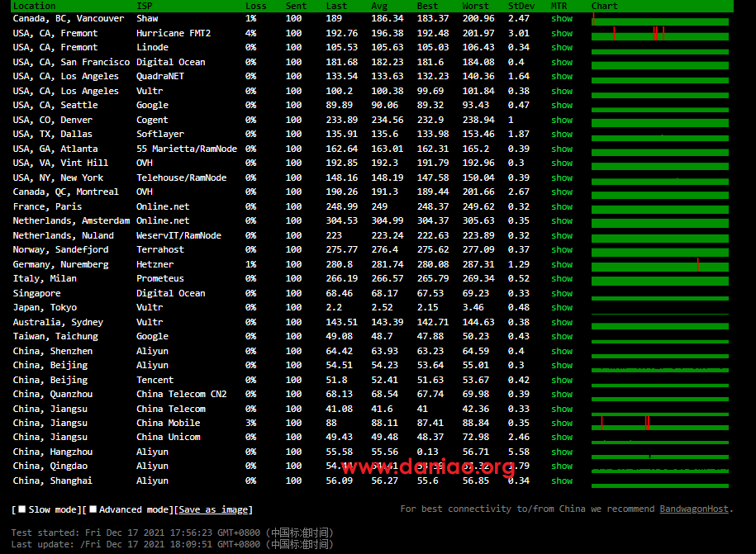Show MTR for Denver Cogent row
Screen dimensions: 756x554
click(562, 120)
